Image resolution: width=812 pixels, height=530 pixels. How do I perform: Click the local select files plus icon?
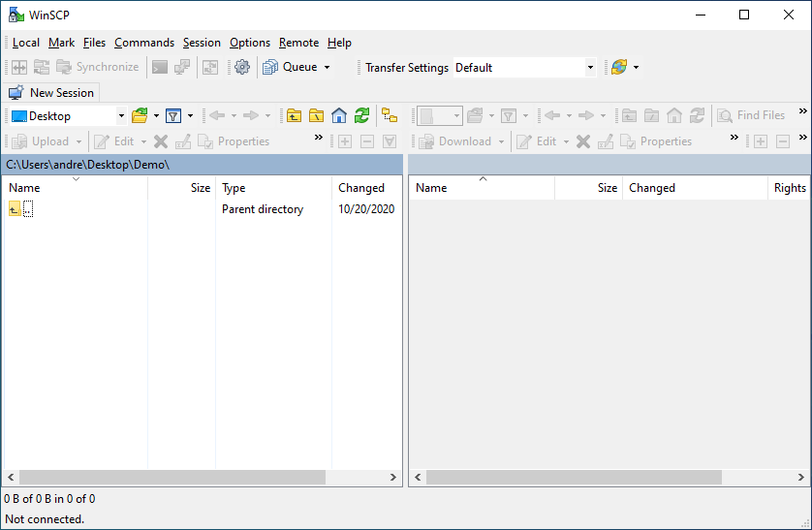tap(345, 141)
